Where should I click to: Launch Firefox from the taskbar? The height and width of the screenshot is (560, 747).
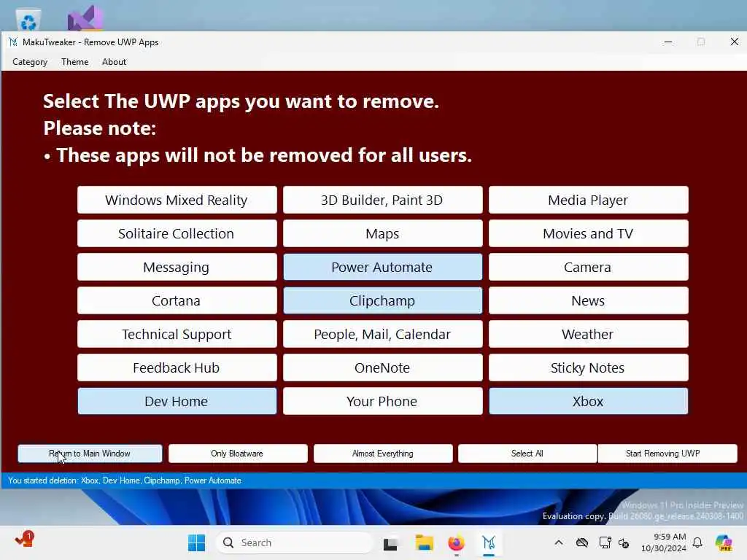tap(457, 542)
